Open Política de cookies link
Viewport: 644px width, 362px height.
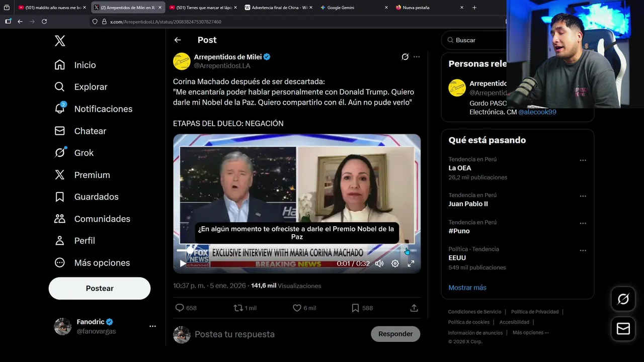coord(469,322)
